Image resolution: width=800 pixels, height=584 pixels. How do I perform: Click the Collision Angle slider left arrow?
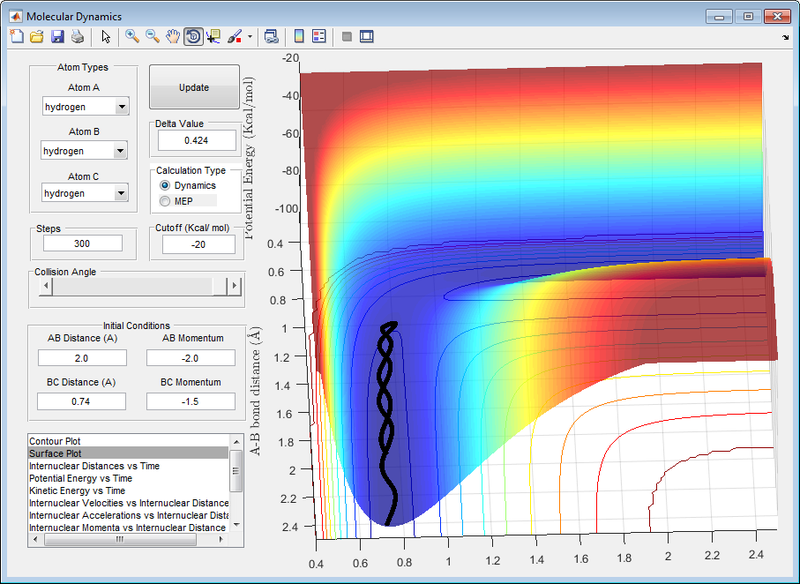click(x=46, y=286)
